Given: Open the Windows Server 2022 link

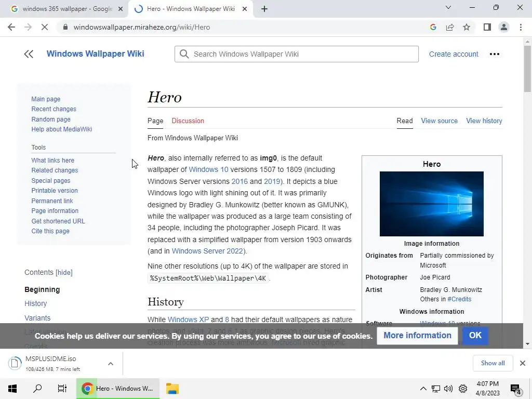Looking at the screenshot, I should [x=208, y=251].
